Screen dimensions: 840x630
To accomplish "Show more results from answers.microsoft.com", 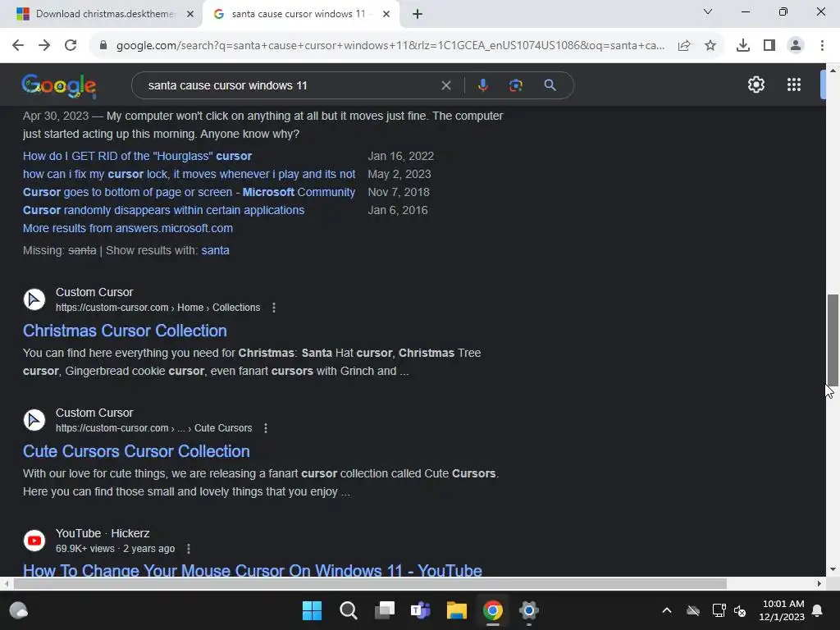I will click(127, 228).
